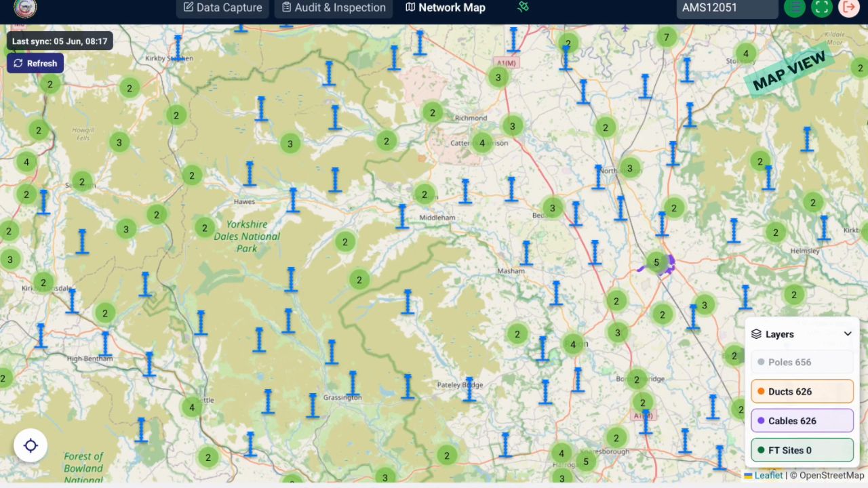Toggle fullscreen with the green expand icon
The width and height of the screenshot is (868, 488).
pos(822,7)
